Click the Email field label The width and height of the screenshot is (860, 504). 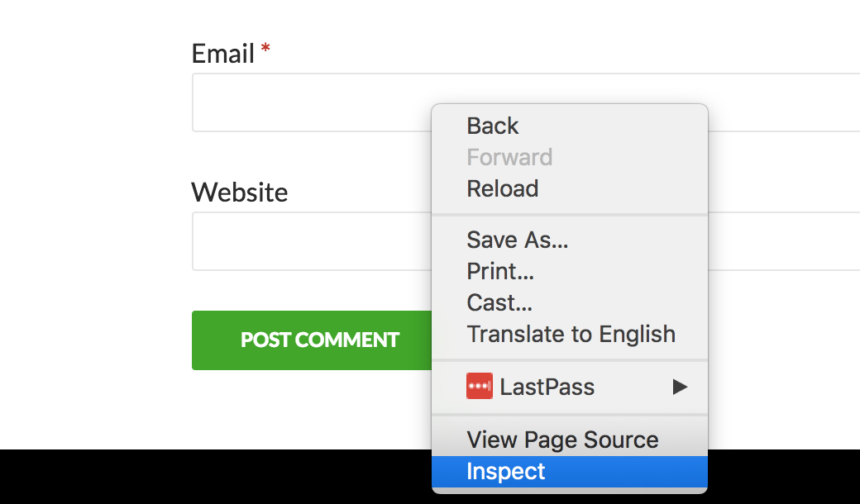point(222,54)
